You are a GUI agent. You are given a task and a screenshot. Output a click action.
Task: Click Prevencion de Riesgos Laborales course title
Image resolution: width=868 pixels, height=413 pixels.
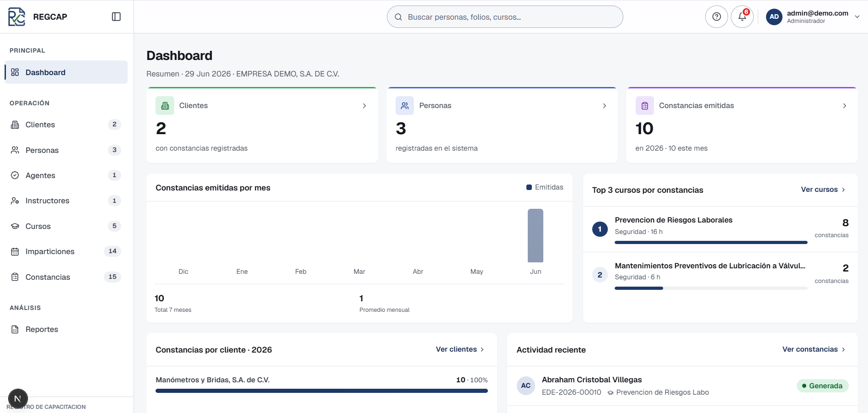coord(674,220)
